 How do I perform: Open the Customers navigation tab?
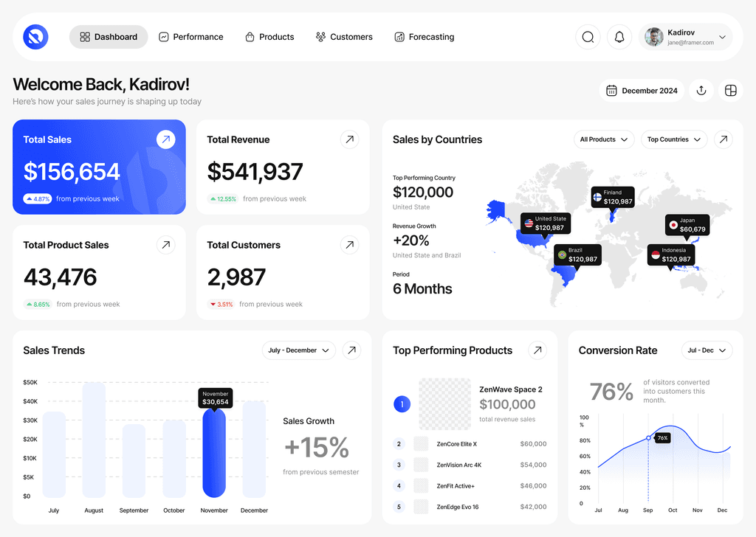[x=344, y=37]
